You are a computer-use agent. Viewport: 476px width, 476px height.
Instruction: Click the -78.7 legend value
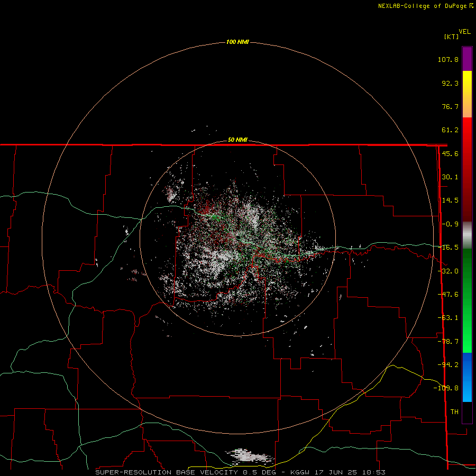tap(448, 342)
